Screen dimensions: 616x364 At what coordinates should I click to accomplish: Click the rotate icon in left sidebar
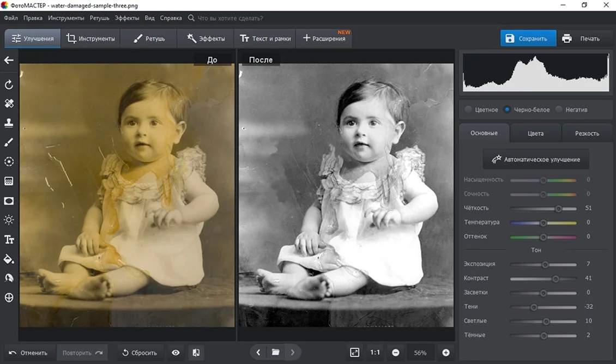[9, 84]
